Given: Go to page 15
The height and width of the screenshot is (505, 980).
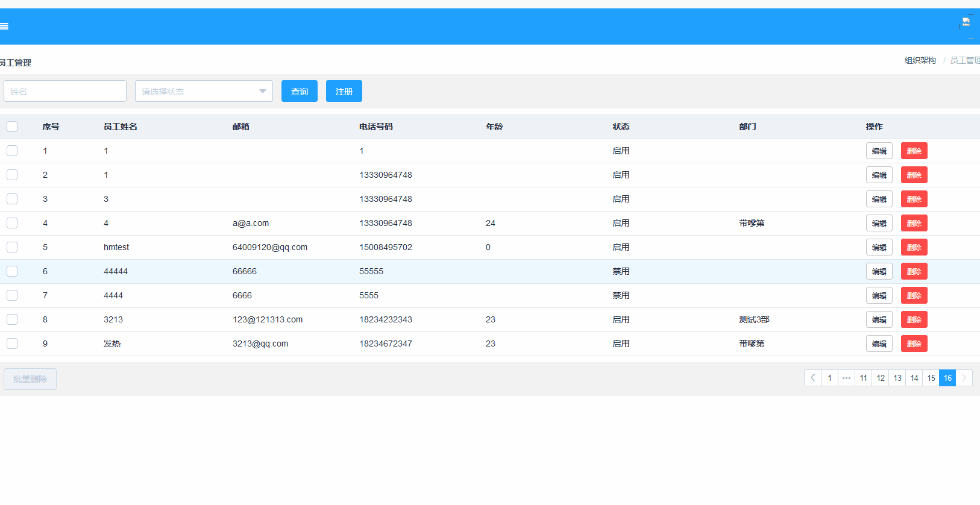Looking at the screenshot, I should 931,378.
